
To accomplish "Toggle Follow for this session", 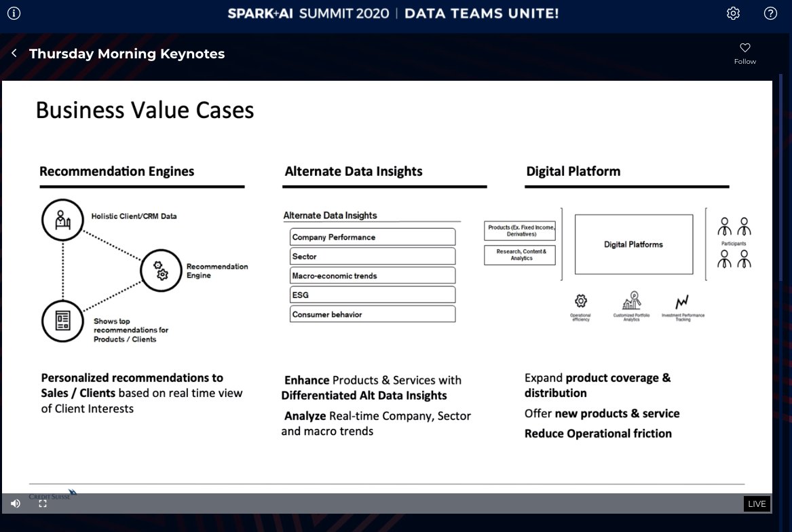I will pos(744,47).
